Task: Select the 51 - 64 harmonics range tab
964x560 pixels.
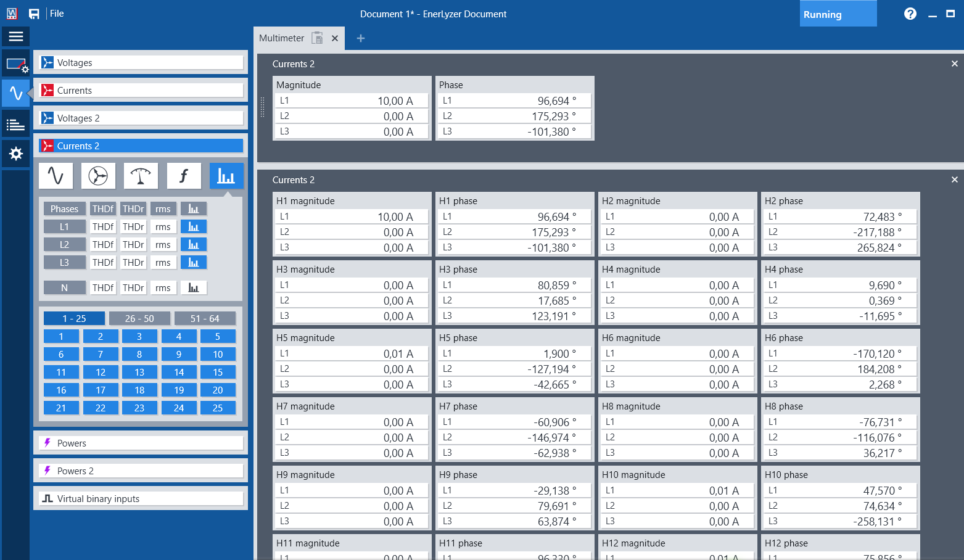Action: [x=205, y=319]
